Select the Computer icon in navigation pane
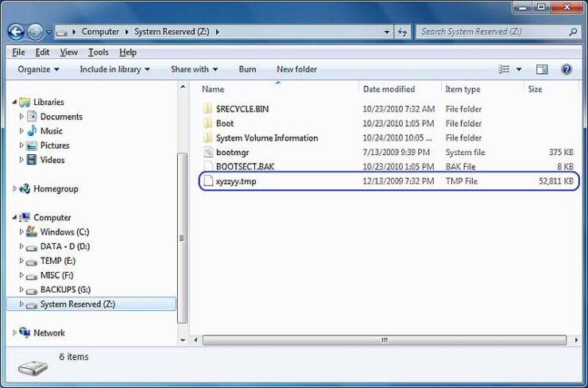Image resolution: width=588 pixels, height=388 pixels. [25, 217]
